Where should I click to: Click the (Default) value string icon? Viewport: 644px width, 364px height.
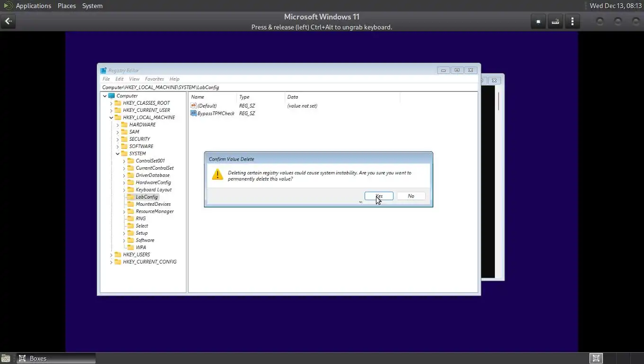coord(193,106)
